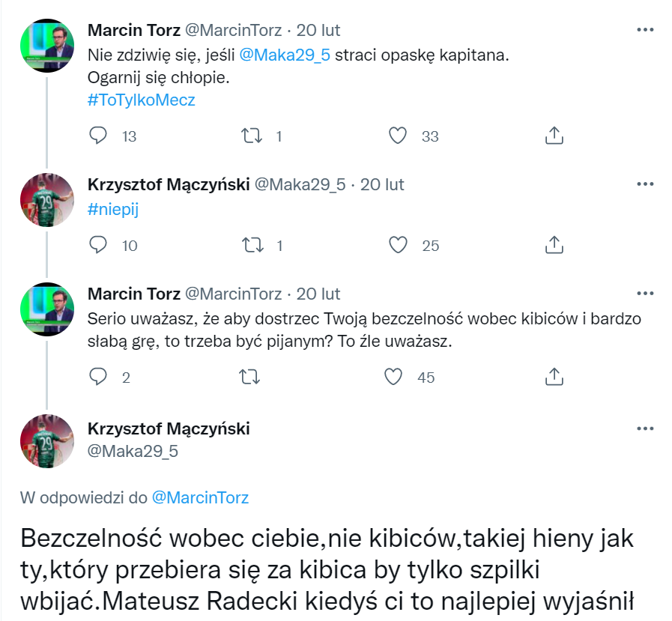The width and height of the screenshot is (672, 621).
Task: Open @MarcinTorz link in 'W odpowiedzi do'
Action: point(200,497)
